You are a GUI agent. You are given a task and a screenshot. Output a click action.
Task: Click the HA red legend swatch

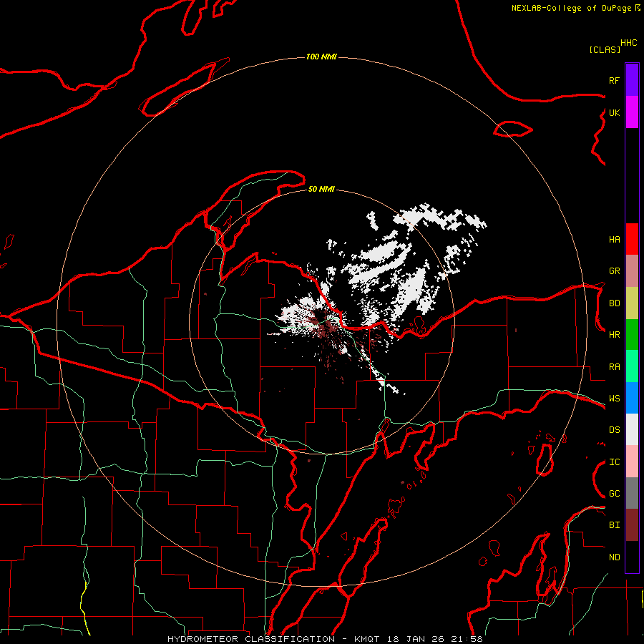[632, 239]
